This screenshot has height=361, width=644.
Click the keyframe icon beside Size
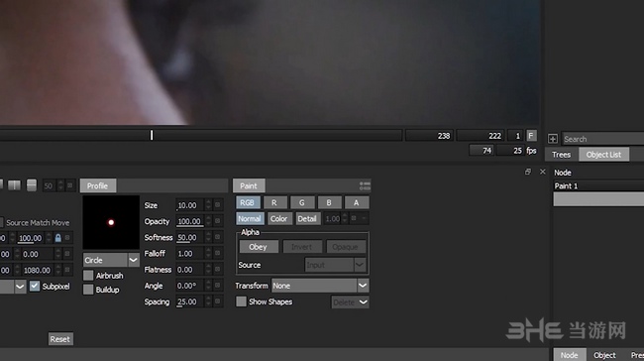click(217, 204)
